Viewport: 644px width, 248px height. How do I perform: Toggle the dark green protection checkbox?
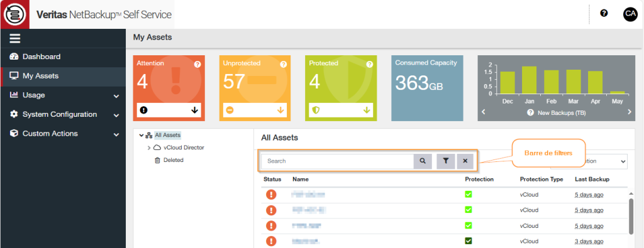click(468, 241)
